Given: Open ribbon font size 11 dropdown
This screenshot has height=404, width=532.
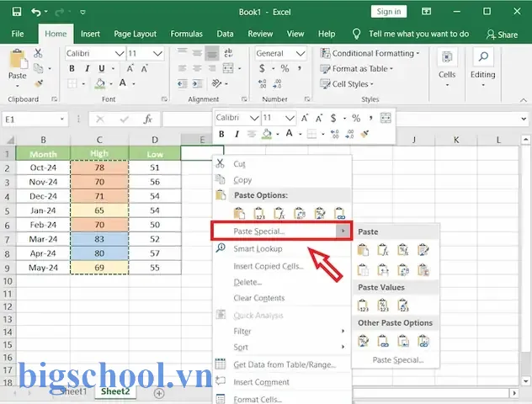Looking at the screenshot, I should 157,53.
